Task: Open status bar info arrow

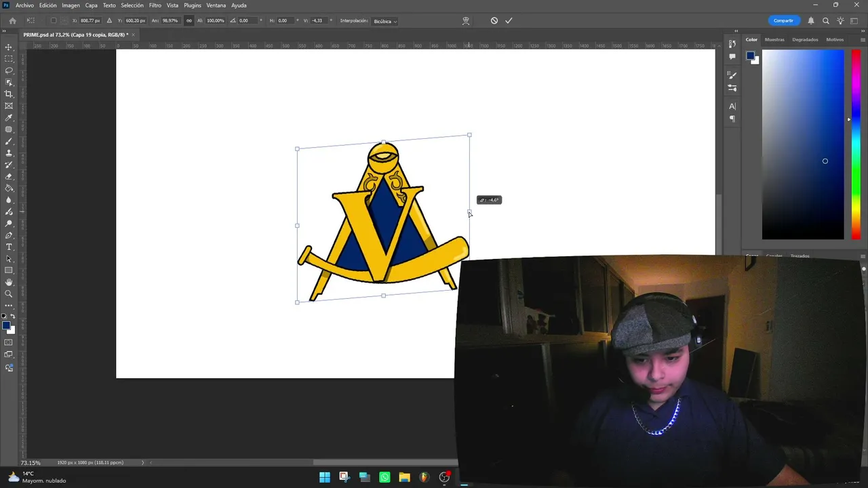Action: [x=142, y=463]
